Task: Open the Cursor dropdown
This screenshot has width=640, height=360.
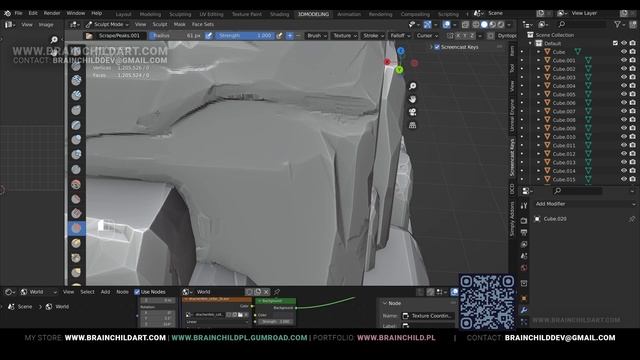Action: click(427, 36)
